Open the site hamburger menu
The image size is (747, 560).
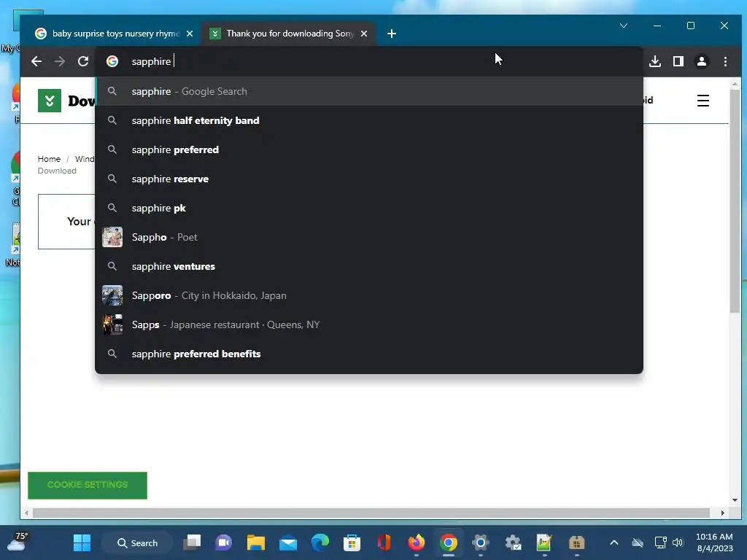click(703, 101)
